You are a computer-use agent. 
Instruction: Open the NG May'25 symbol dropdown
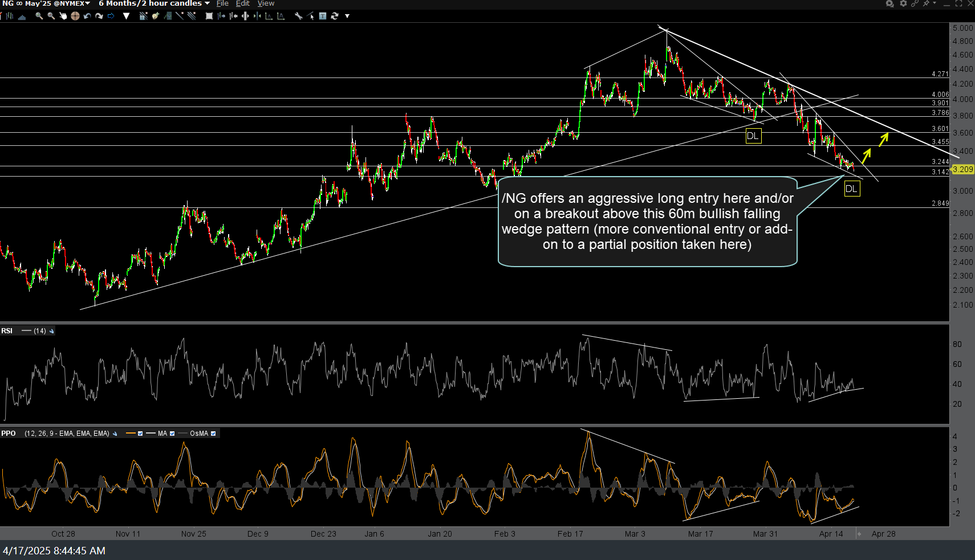pos(87,3)
